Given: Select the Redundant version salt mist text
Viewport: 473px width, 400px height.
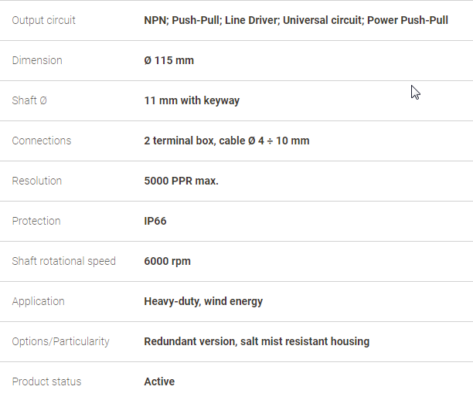Looking at the screenshot, I should pos(257,341).
